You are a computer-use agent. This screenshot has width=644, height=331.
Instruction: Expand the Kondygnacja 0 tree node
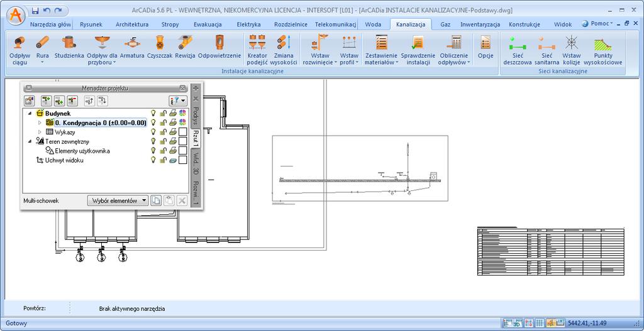click(x=40, y=122)
